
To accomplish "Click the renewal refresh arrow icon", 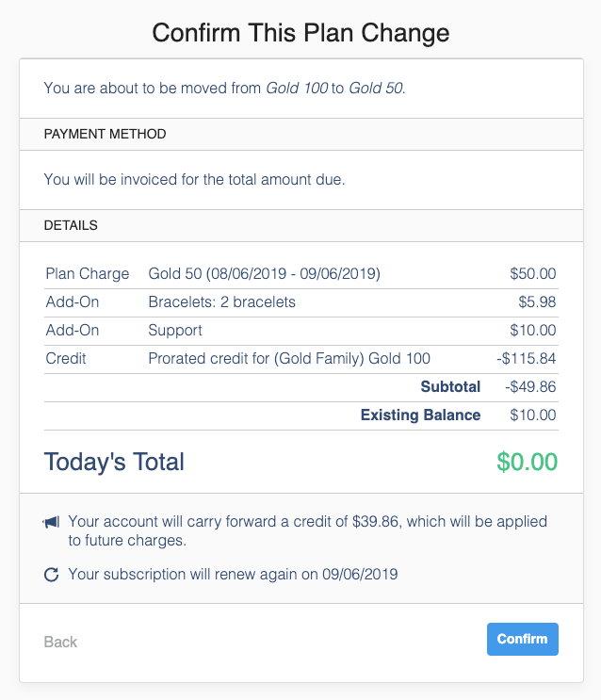I will (52, 575).
